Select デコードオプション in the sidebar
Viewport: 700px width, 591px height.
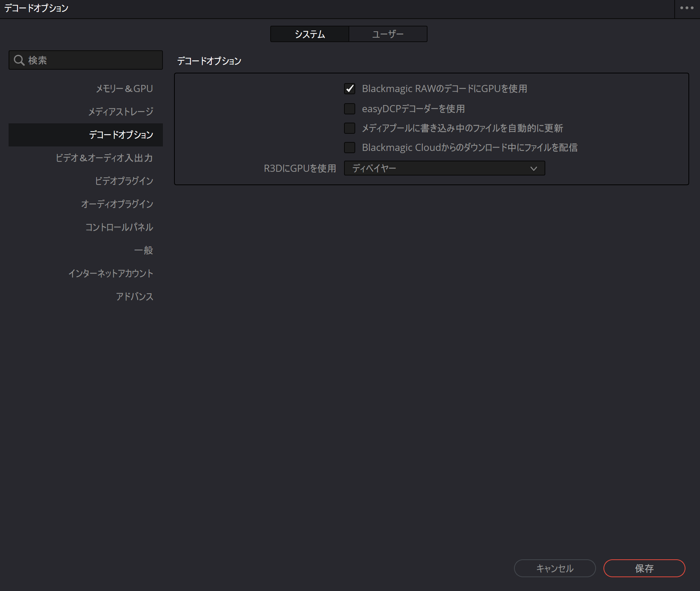86,135
